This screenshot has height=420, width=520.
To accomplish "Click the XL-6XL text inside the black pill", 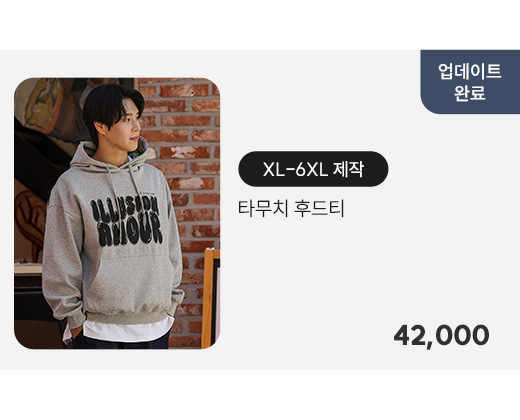I will click(295, 169).
